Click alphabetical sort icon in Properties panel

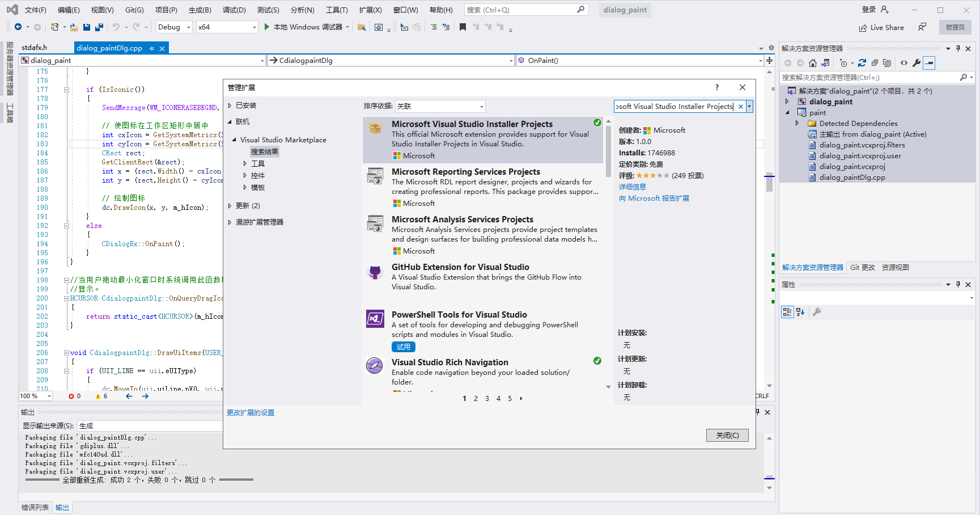800,311
